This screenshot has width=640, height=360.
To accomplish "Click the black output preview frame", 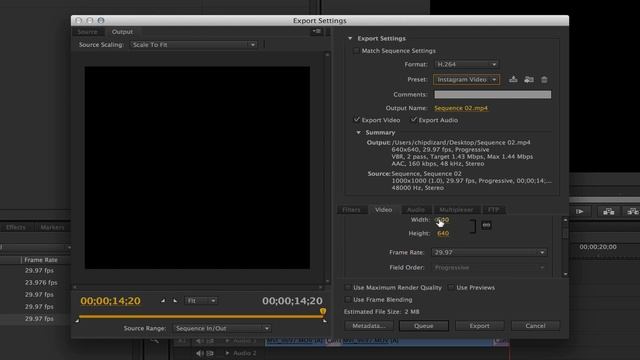I will (197, 168).
